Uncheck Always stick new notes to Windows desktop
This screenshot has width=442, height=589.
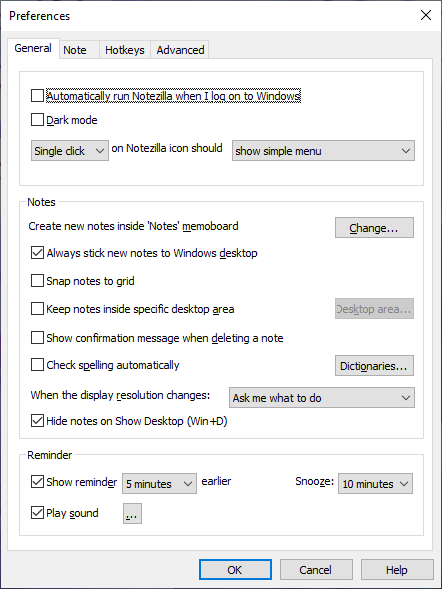point(37,253)
